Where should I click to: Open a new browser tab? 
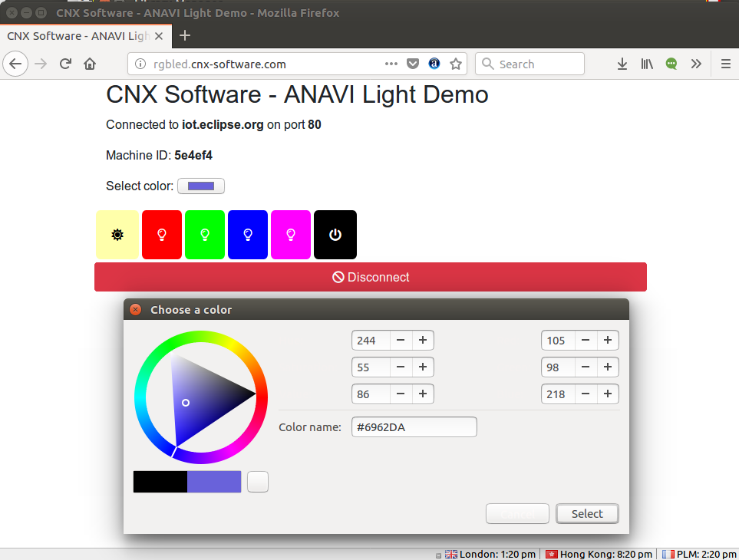[x=185, y=36]
